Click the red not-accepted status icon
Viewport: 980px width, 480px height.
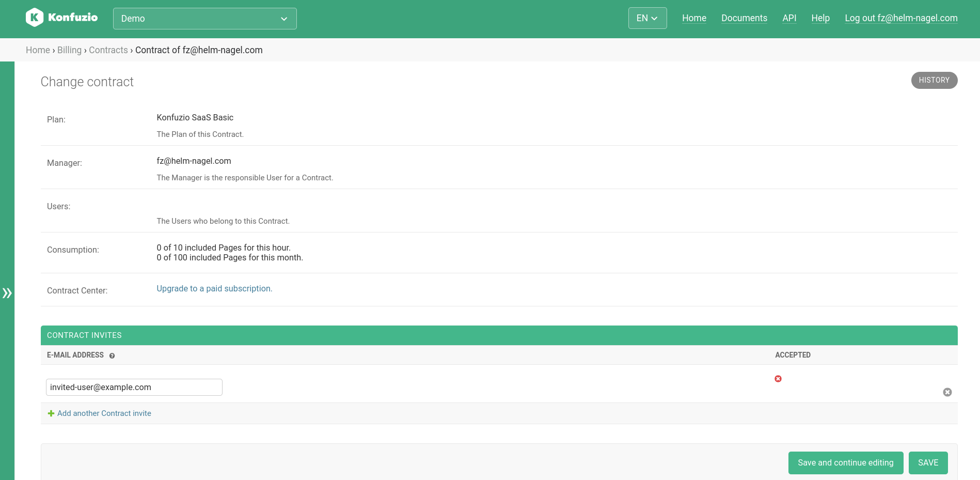778,379
